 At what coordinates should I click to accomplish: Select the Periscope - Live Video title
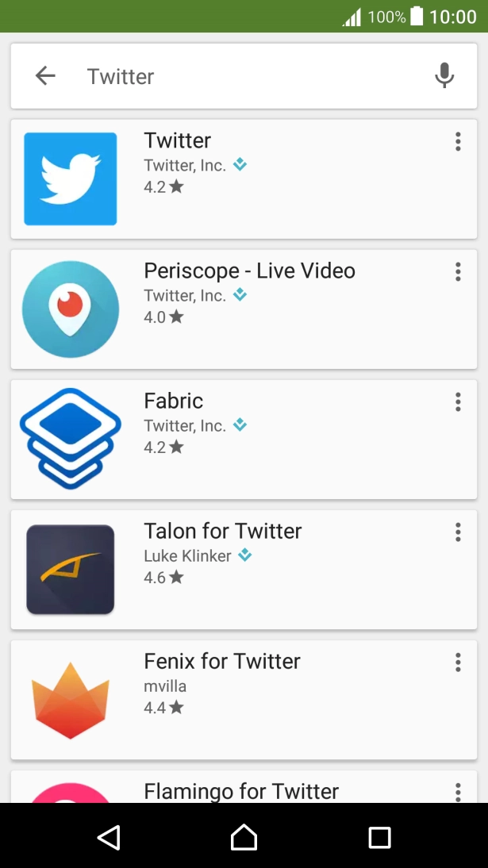coord(249,271)
